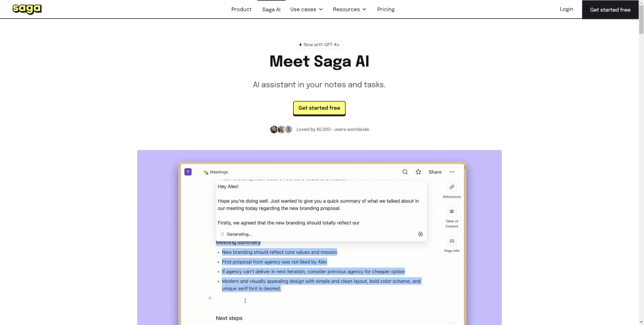Click the purple T workspace icon
Screen dimensions: 644x325
(188, 172)
